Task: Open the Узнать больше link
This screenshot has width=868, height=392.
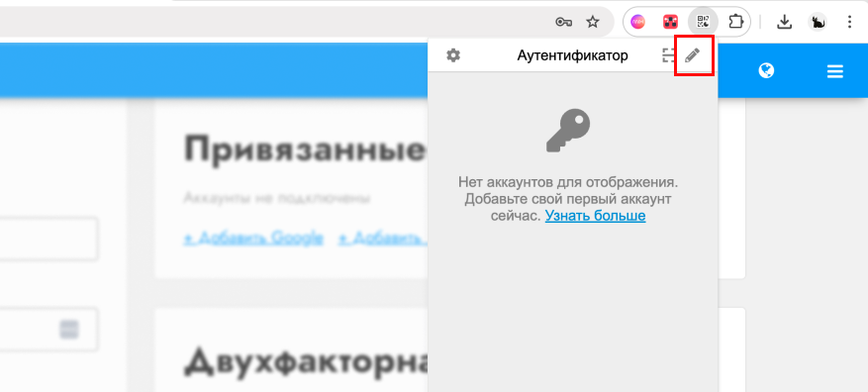Action: [x=595, y=216]
